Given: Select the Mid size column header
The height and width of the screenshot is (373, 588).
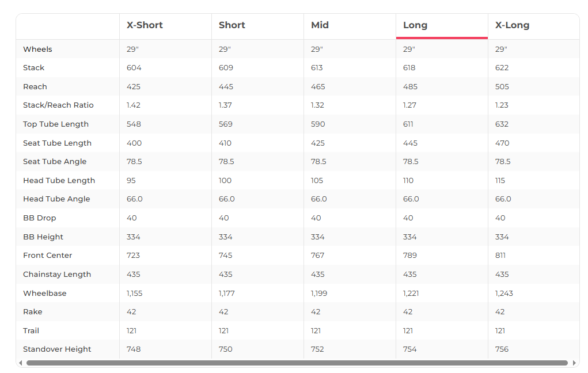Looking at the screenshot, I should (x=320, y=25).
